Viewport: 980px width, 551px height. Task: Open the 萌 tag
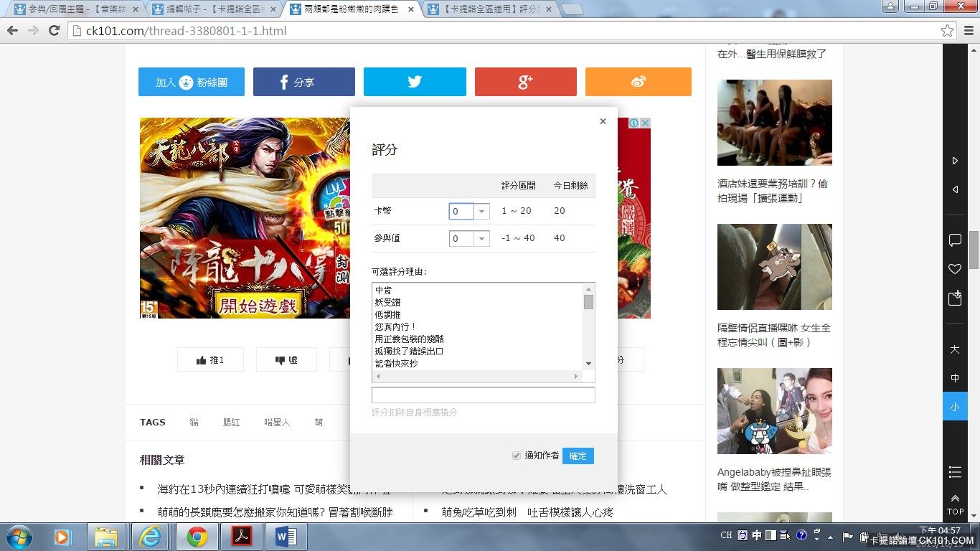(x=319, y=423)
